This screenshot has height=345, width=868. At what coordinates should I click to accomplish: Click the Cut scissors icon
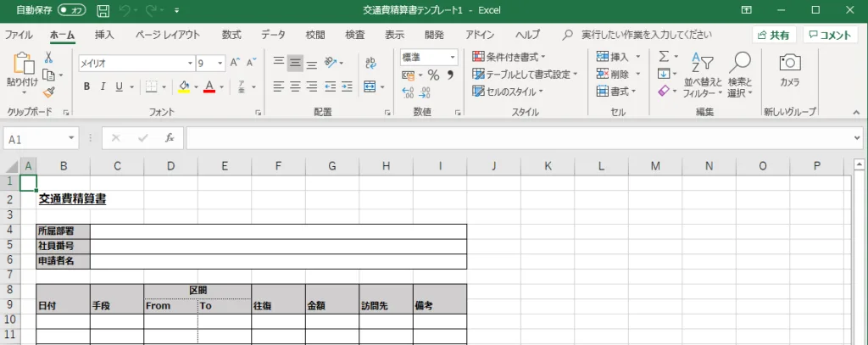[x=48, y=58]
